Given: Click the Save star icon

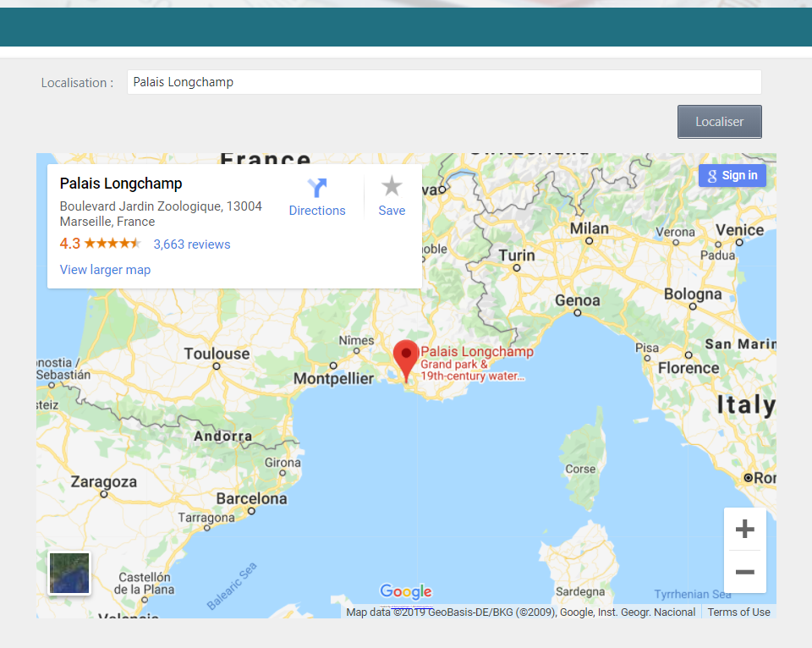Looking at the screenshot, I should [x=392, y=187].
